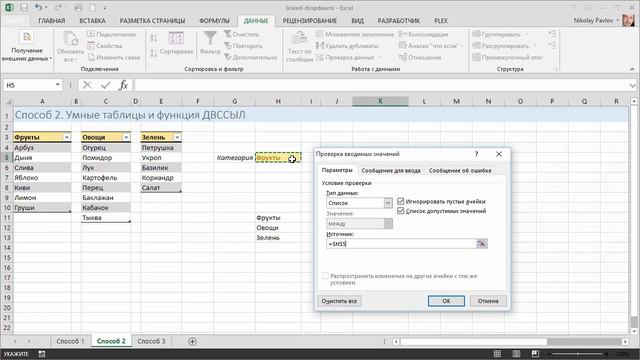Click Консолидация item
This screenshot has height=360, width=640.
(424, 34)
